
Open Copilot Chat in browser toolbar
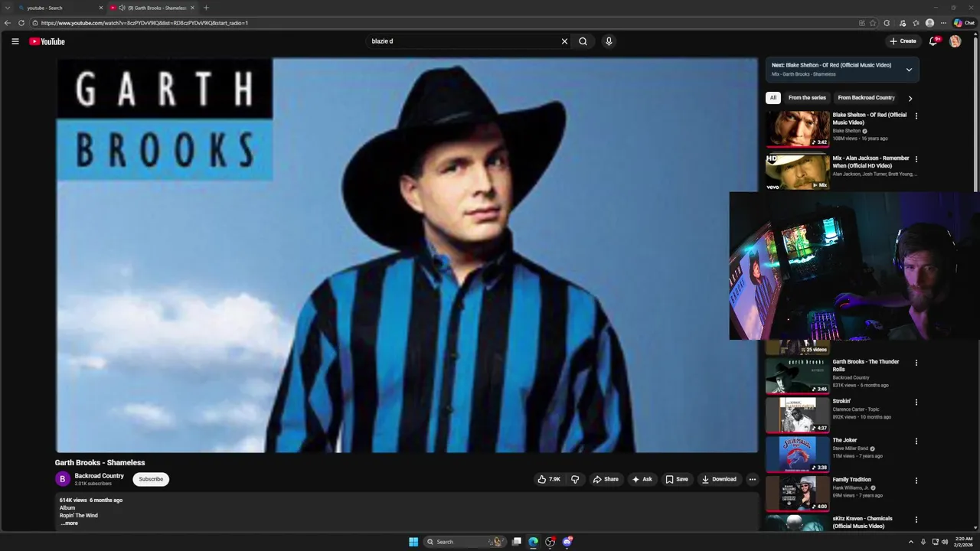pos(964,23)
